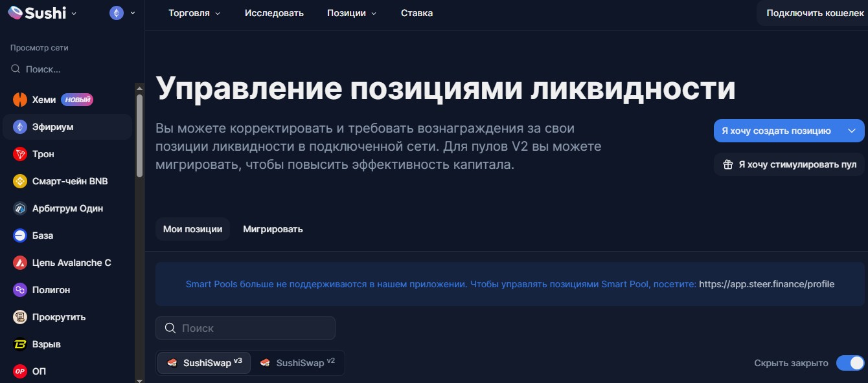Viewport: 868px width, 383px height.
Task: Click the sushi icon on SushiSwap v3
Action: coord(172,363)
